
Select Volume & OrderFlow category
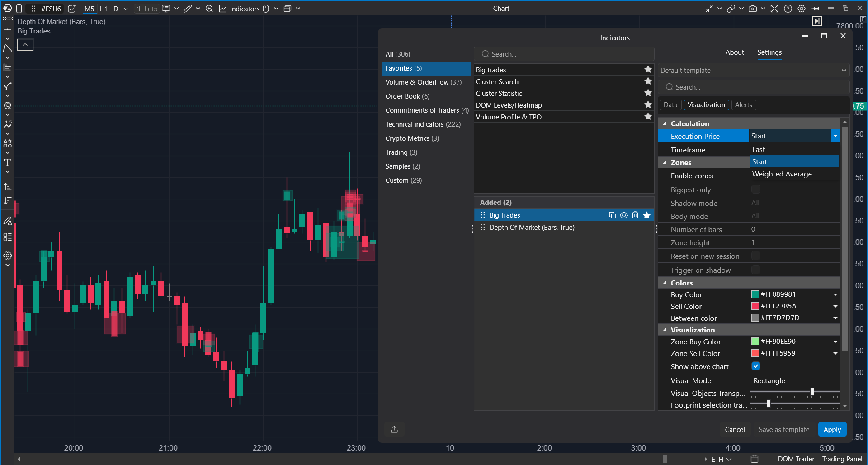pyautogui.click(x=426, y=82)
